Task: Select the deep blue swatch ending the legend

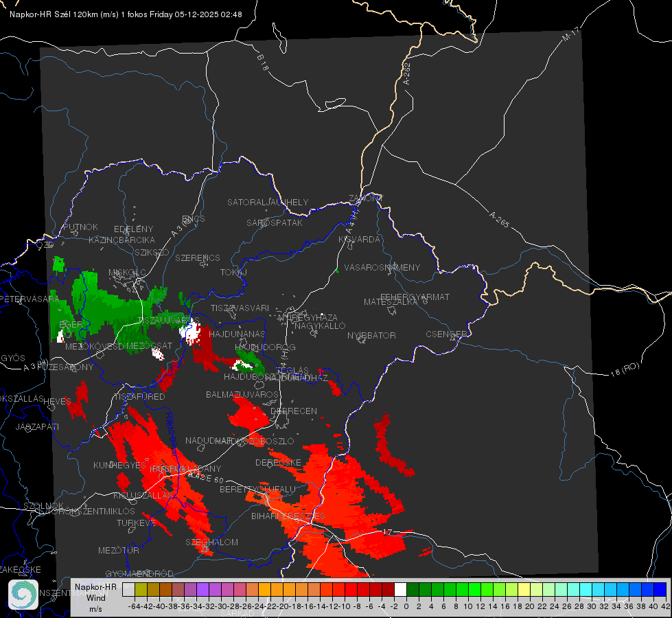Action: 660,589
